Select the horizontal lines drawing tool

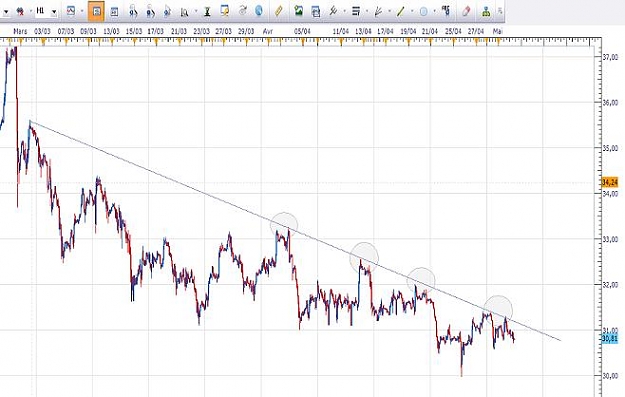[x=356, y=12]
